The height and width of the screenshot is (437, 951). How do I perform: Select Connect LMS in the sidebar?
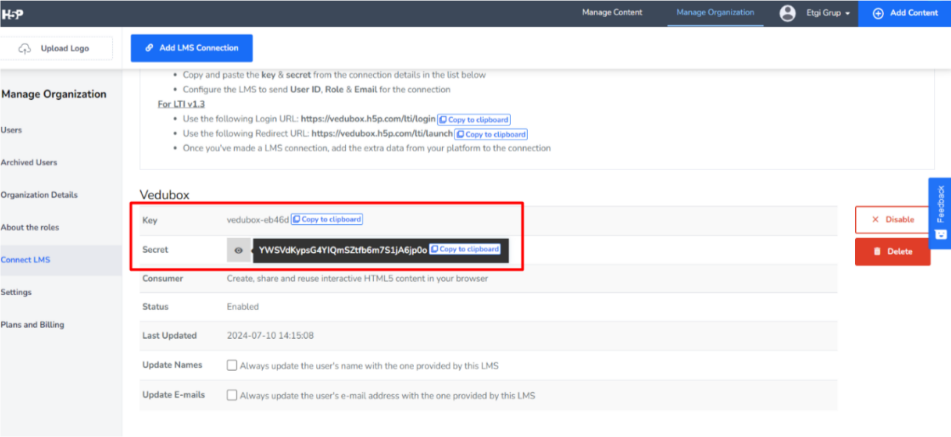(x=25, y=260)
